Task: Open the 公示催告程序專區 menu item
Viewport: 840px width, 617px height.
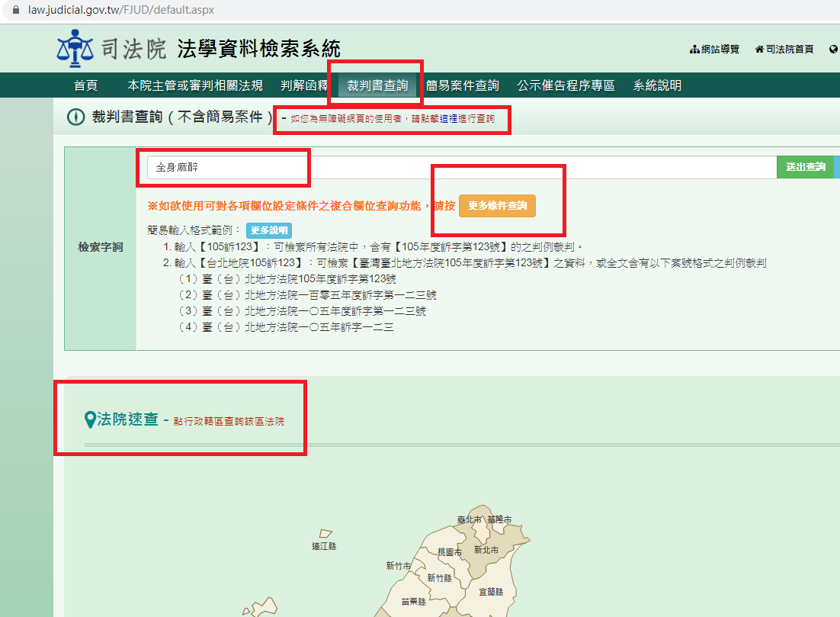Action: [566, 85]
